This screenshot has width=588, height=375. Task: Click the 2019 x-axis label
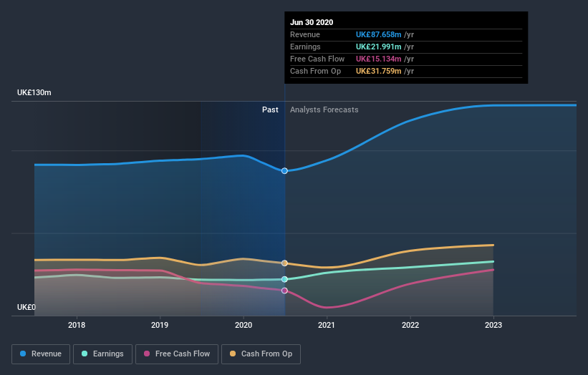(x=160, y=325)
